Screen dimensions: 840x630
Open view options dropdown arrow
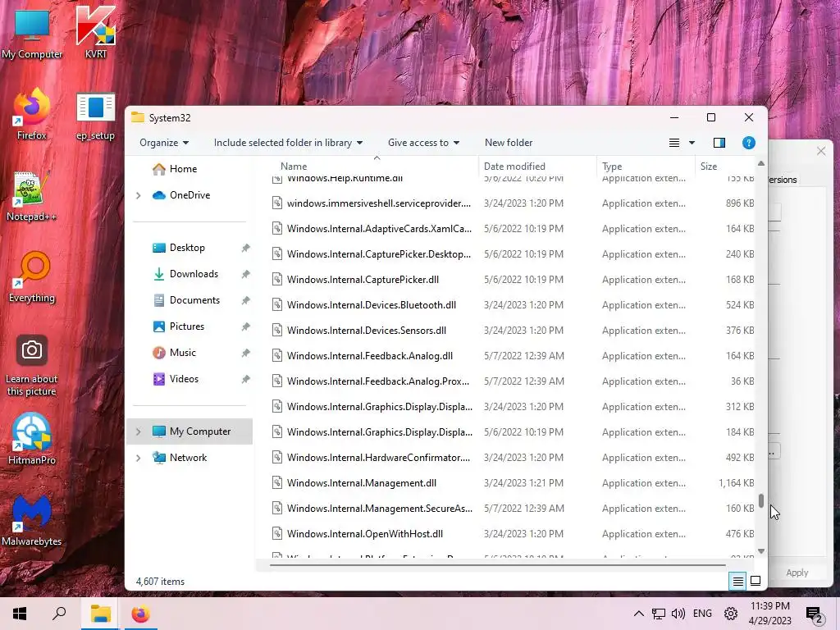pyautogui.click(x=692, y=143)
